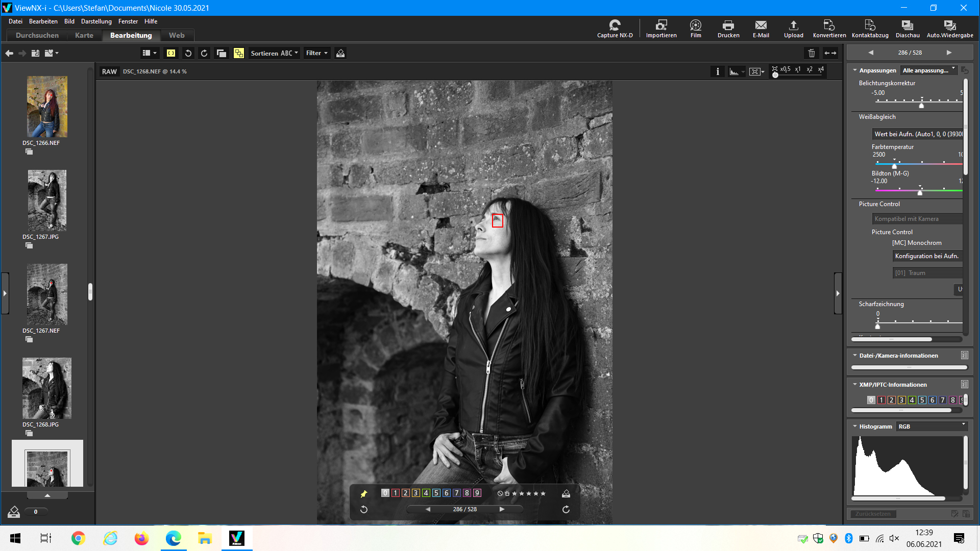Open the Filter dropdown
Image resolution: width=980 pixels, height=551 pixels.
point(316,53)
